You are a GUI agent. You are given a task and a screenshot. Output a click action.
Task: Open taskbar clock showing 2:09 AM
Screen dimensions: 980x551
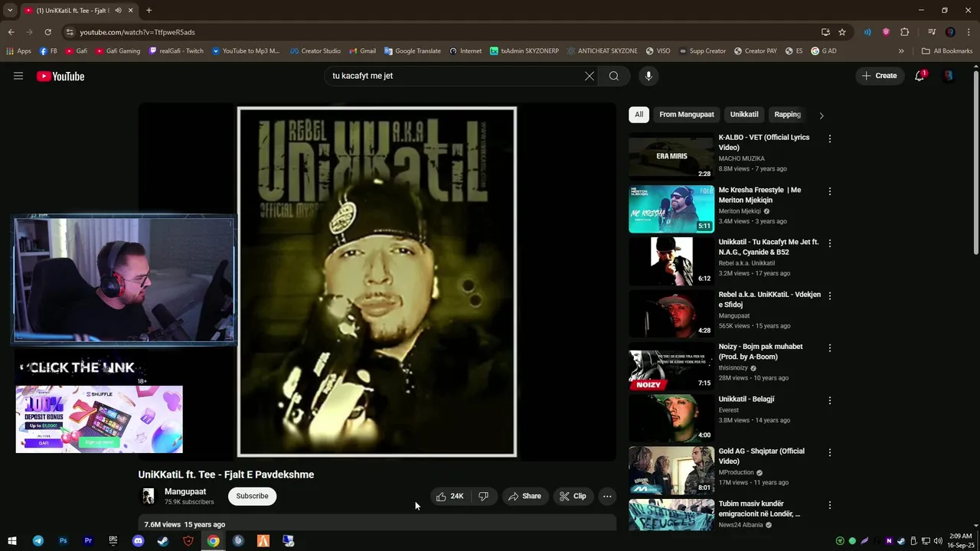961,541
